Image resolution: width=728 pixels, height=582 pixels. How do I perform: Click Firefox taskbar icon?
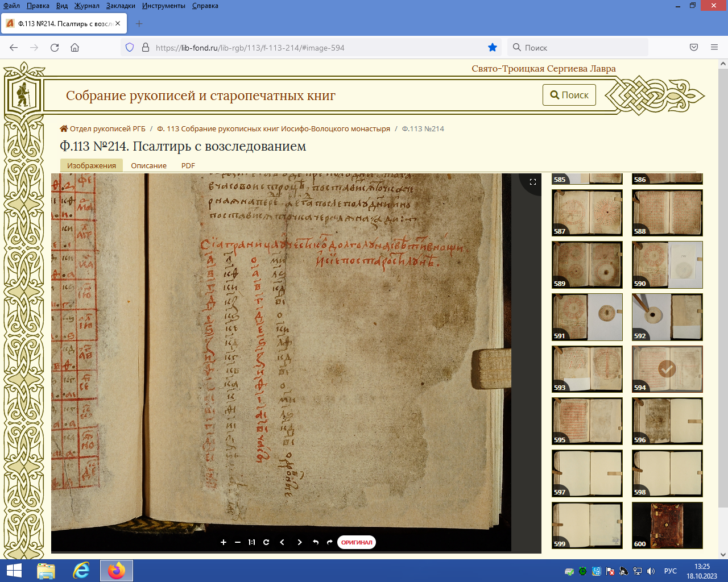(117, 571)
